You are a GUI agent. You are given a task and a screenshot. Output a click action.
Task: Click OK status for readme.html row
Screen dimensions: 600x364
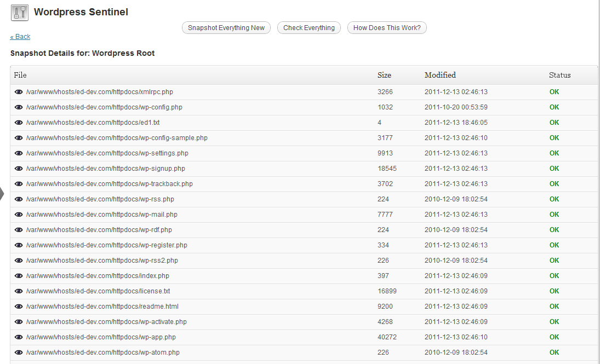(x=554, y=307)
